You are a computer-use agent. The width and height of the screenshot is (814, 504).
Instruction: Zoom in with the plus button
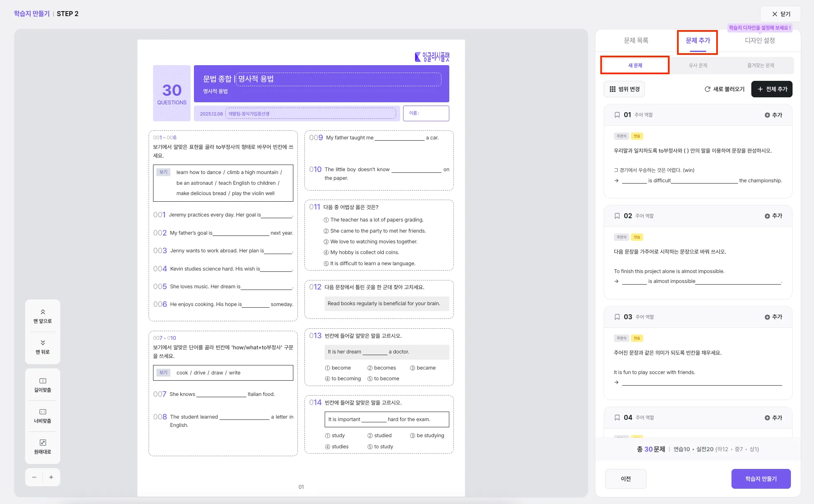click(x=51, y=477)
